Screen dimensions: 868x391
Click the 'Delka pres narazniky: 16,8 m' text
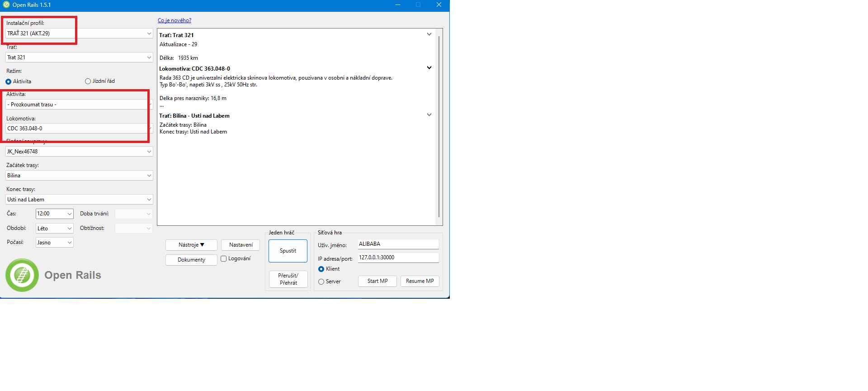(x=193, y=98)
